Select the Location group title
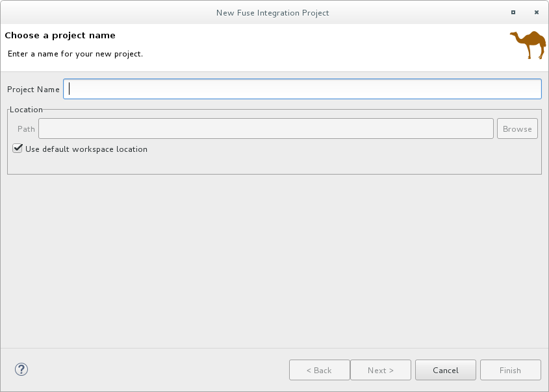The image size is (549, 392). (x=26, y=110)
